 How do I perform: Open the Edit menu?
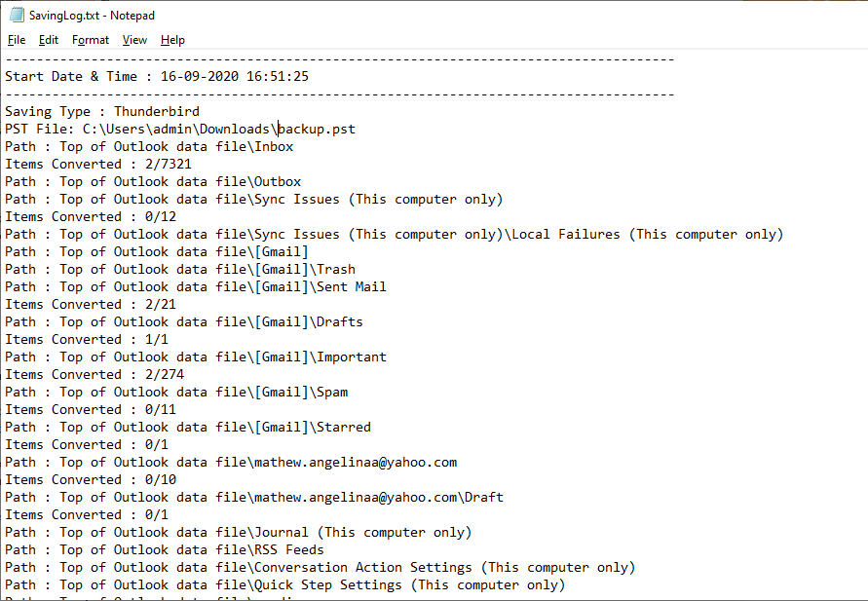pyautogui.click(x=48, y=40)
